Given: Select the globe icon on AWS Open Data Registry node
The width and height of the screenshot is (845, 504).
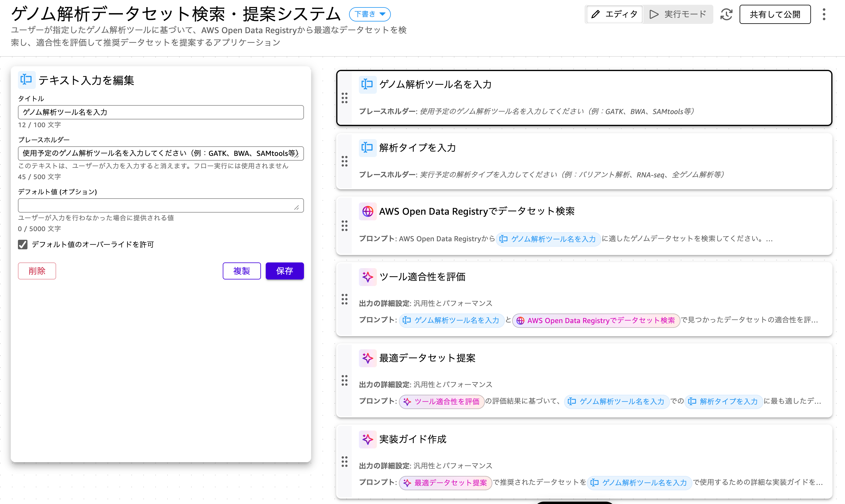Looking at the screenshot, I should (x=368, y=211).
